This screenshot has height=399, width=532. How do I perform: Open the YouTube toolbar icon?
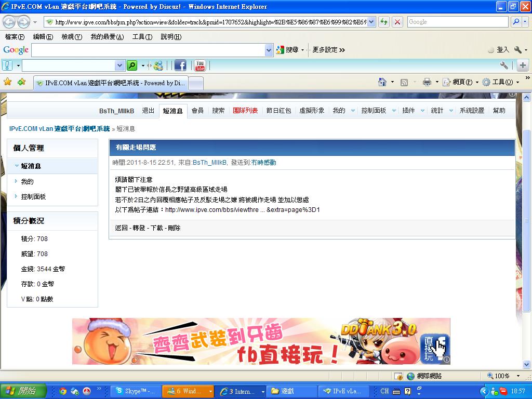coord(200,65)
